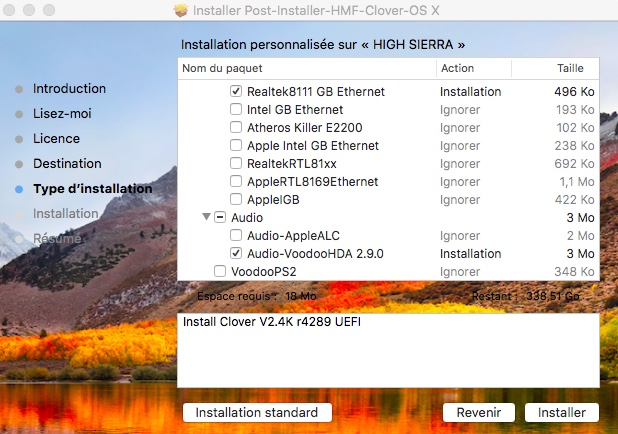Screen dimensions: 618x434
Task: Click the 1,1 Mo size value
Action: click(577, 182)
